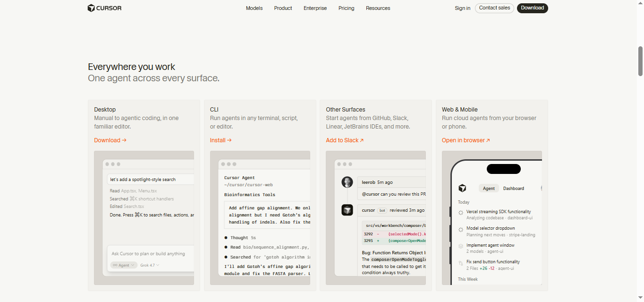This screenshot has width=644, height=302.
Task: Click the Searched ⌘K shortcut handlers line
Action: coord(142,199)
